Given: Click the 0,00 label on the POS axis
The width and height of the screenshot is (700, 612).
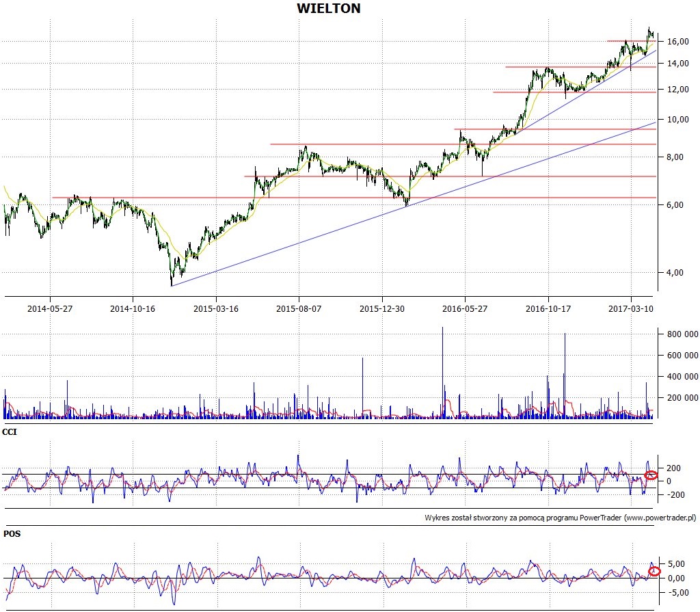Looking at the screenshot, I should pos(677,578).
